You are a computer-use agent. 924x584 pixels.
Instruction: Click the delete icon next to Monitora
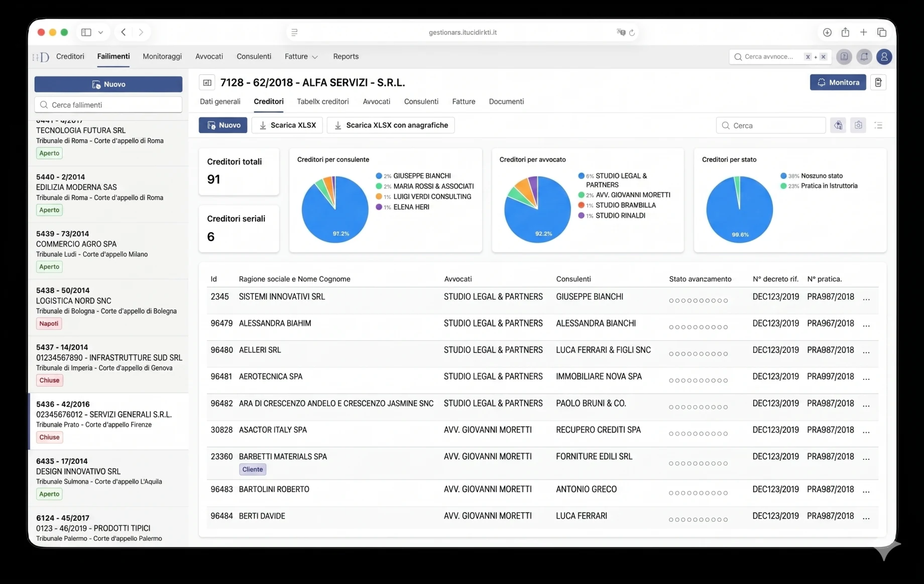click(x=878, y=82)
